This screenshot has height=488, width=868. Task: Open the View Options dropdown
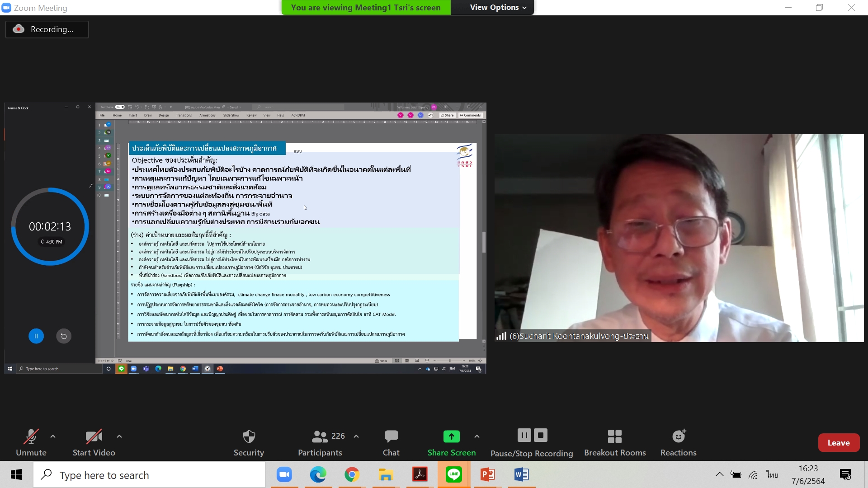498,7
